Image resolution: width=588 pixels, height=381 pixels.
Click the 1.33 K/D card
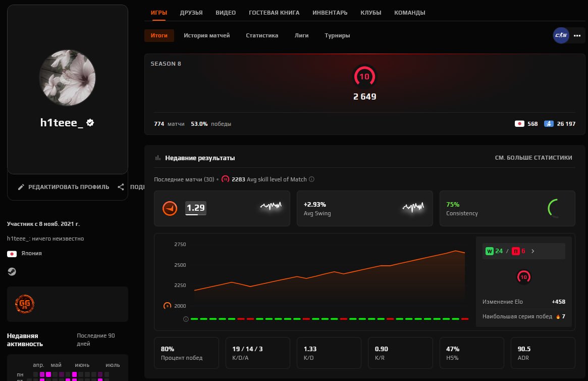click(x=329, y=353)
